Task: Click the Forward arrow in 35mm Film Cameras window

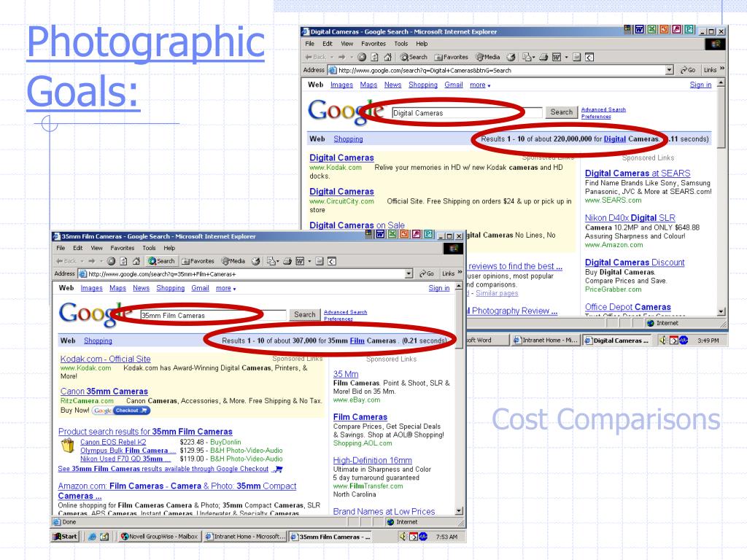Action: 91,261
